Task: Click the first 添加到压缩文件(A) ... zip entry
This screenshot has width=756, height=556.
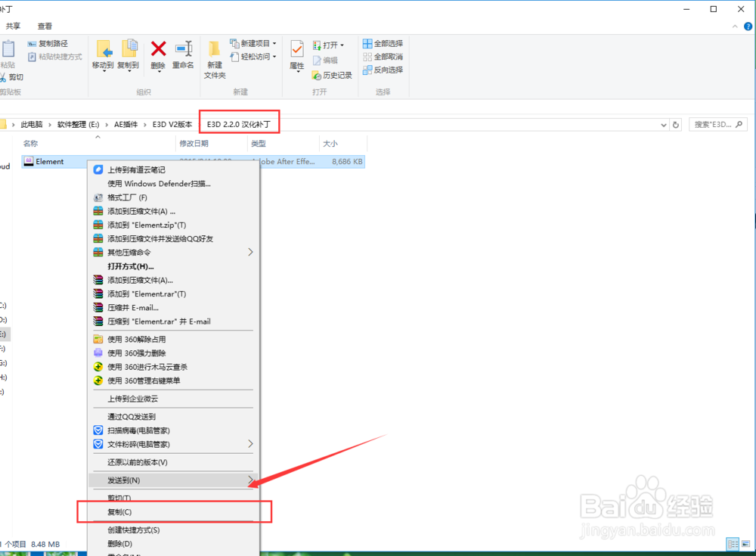Action: click(174, 211)
